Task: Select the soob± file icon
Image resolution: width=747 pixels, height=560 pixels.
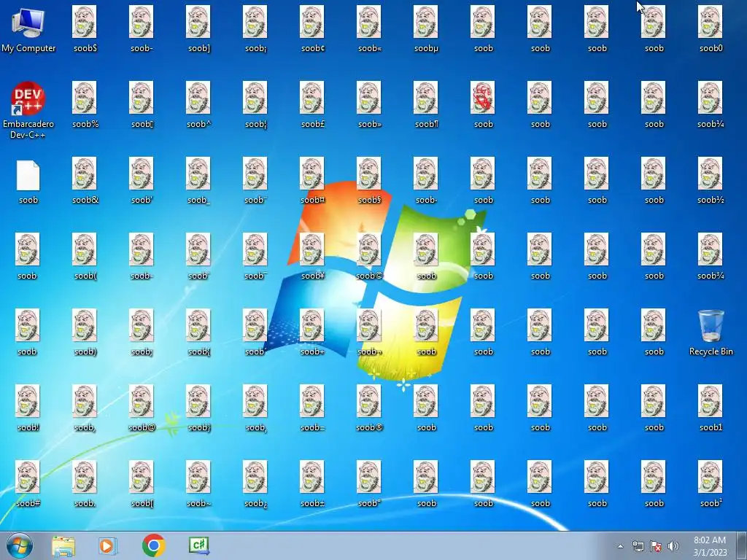Action: pos(312,477)
